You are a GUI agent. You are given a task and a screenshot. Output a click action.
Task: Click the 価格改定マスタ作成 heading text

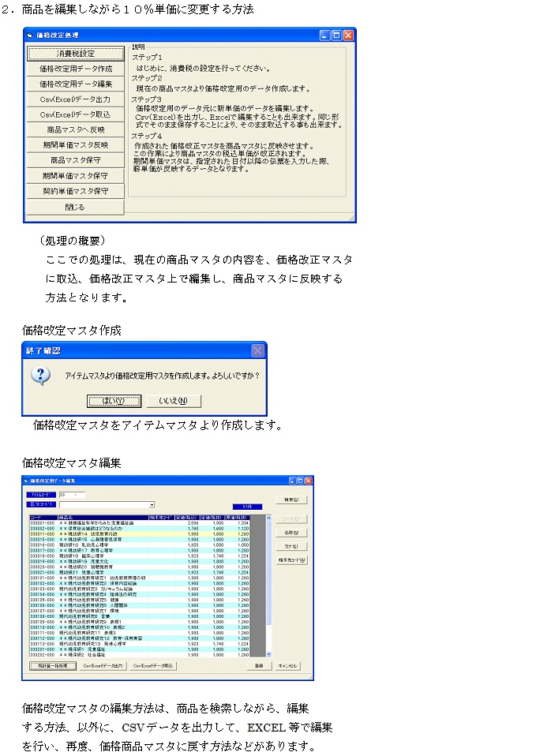[71, 331]
